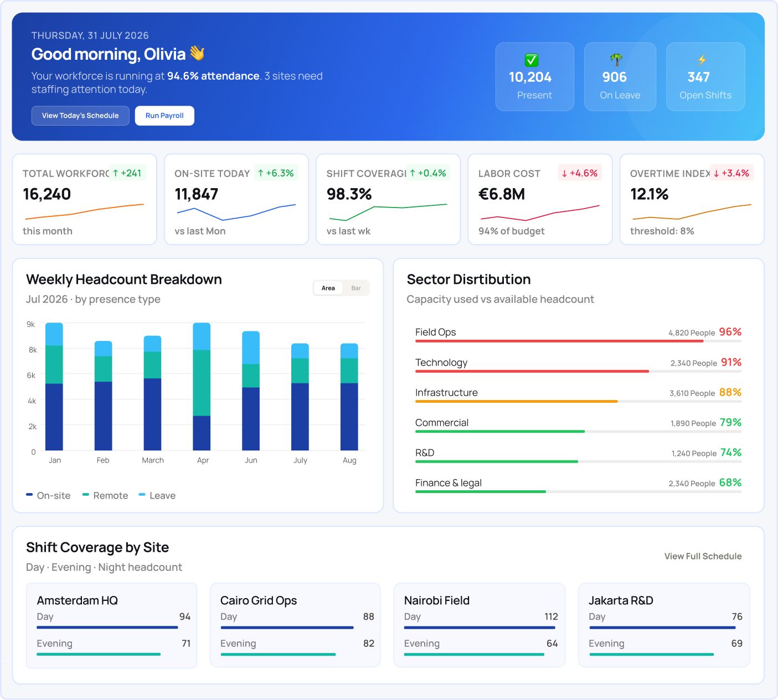Click the threshold: 8% label
This screenshot has width=778, height=700.
coord(662,231)
